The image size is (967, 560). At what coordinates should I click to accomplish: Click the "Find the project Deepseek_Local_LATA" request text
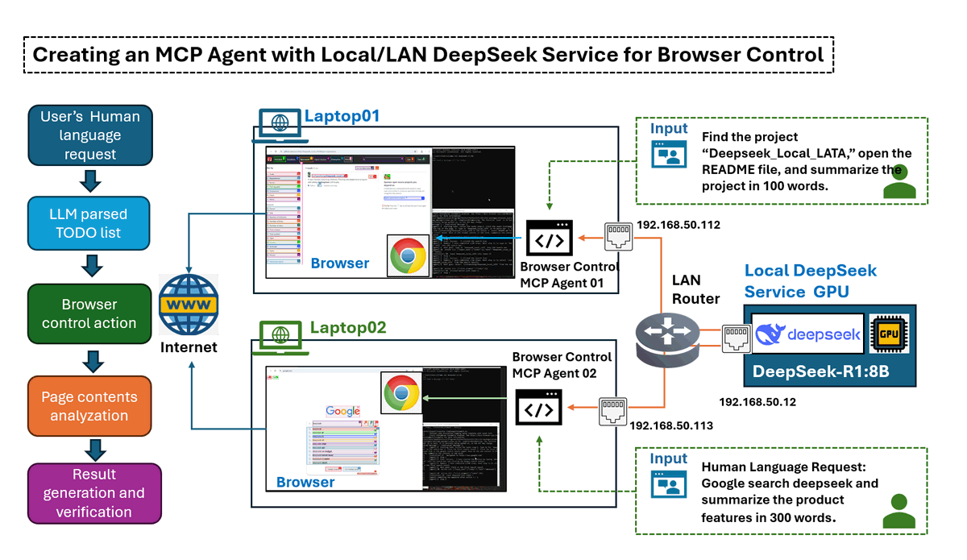807,162
